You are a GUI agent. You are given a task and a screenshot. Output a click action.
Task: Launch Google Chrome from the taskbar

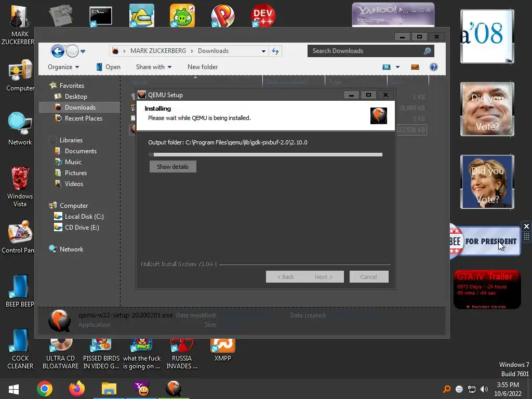tap(45, 389)
